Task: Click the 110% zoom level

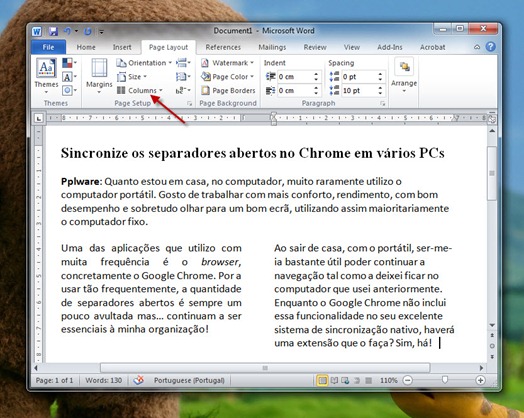Action: pyautogui.click(x=388, y=380)
